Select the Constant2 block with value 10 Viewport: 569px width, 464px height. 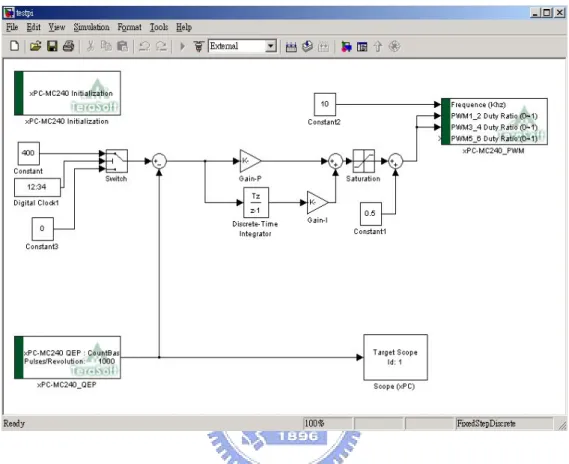tap(325, 104)
